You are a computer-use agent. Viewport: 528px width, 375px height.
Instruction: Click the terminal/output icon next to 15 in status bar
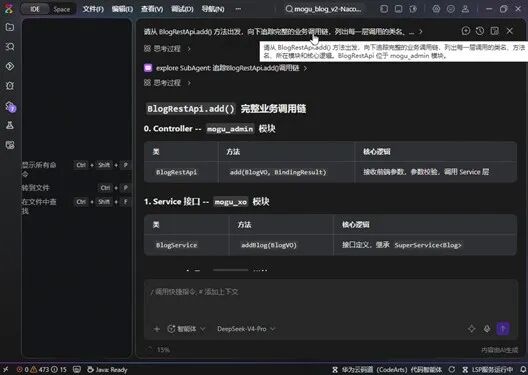pos(77,370)
